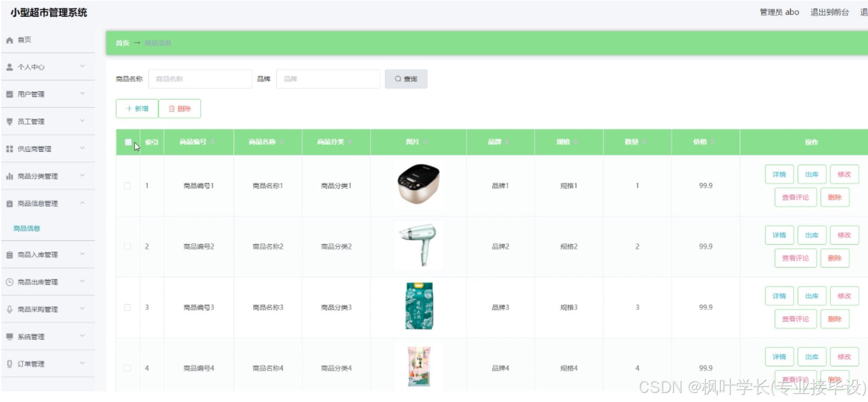868x402 pixels.
Task: Open the 订单管理 menu label
Action: coord(31,364)
